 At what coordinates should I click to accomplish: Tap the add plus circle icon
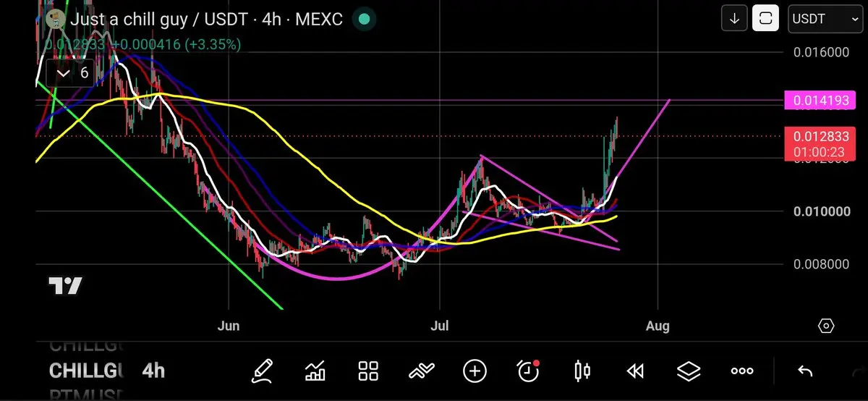(x=475, y=371)
